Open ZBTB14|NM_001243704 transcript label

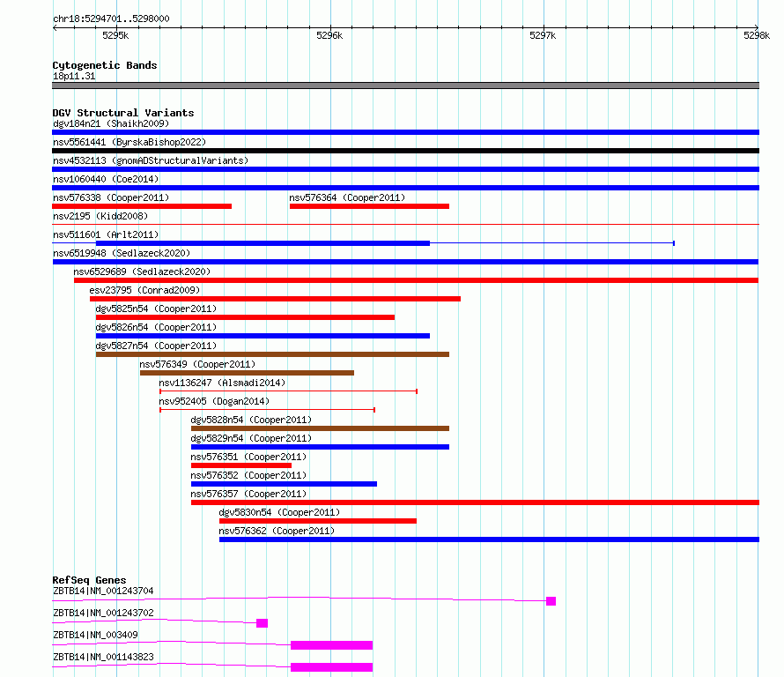pos(103,591)
